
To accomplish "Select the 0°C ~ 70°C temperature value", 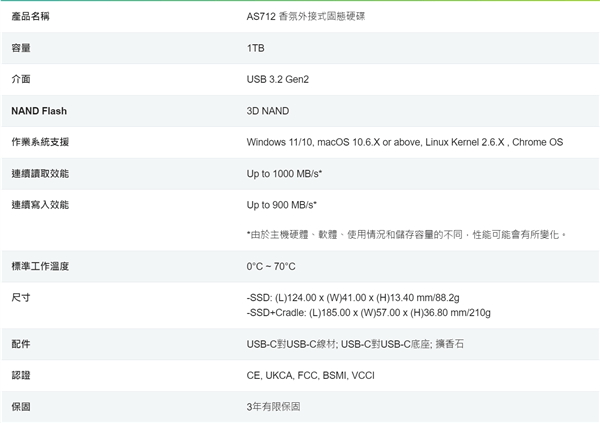I will 271,266.
